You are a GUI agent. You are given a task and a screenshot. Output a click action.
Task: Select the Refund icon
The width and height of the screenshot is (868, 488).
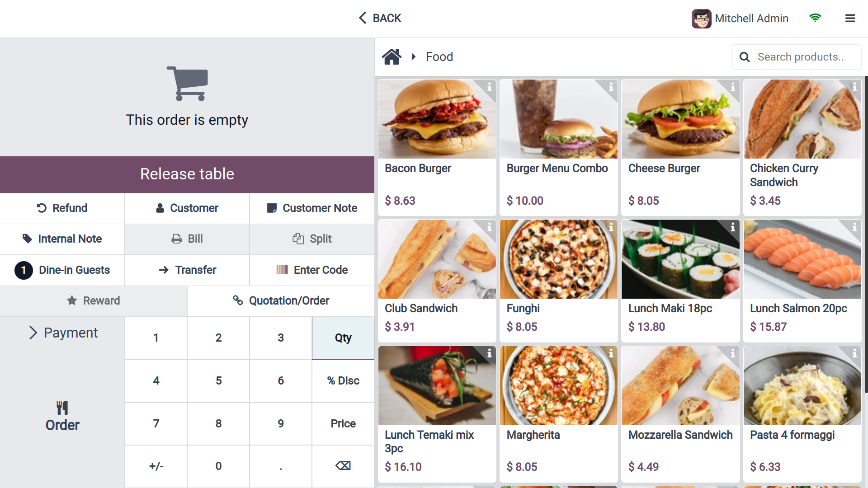[x=42, y=208]
